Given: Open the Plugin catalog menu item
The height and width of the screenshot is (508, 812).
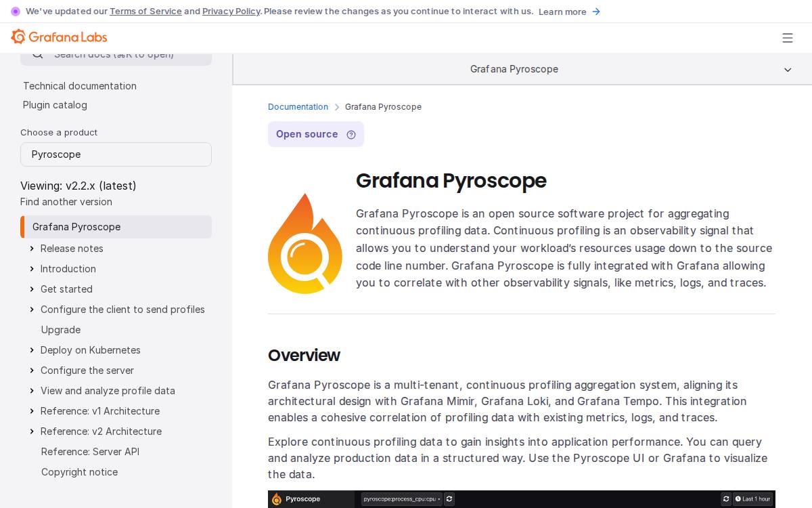Looking at the screenshot, I should click(x=55, y=105).
